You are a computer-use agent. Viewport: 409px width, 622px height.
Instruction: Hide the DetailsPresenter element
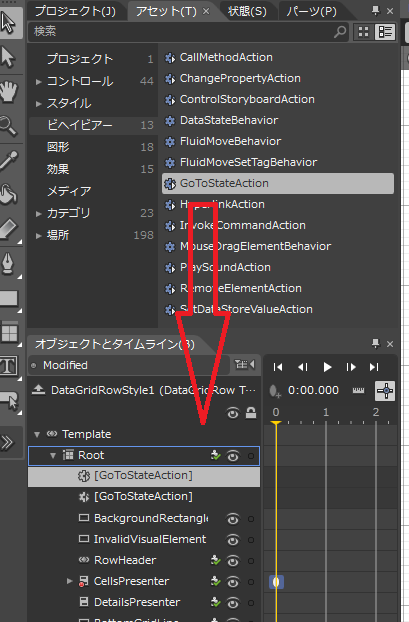coord(233,603)
